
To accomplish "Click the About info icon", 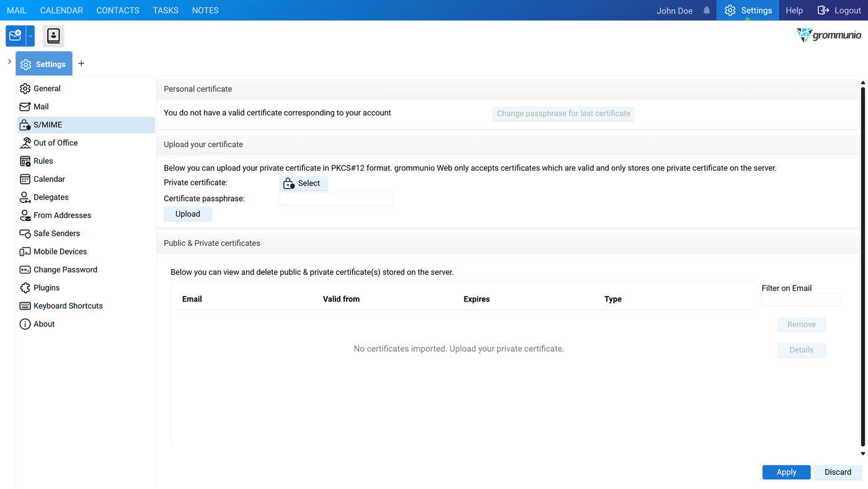I will point(25,324).
